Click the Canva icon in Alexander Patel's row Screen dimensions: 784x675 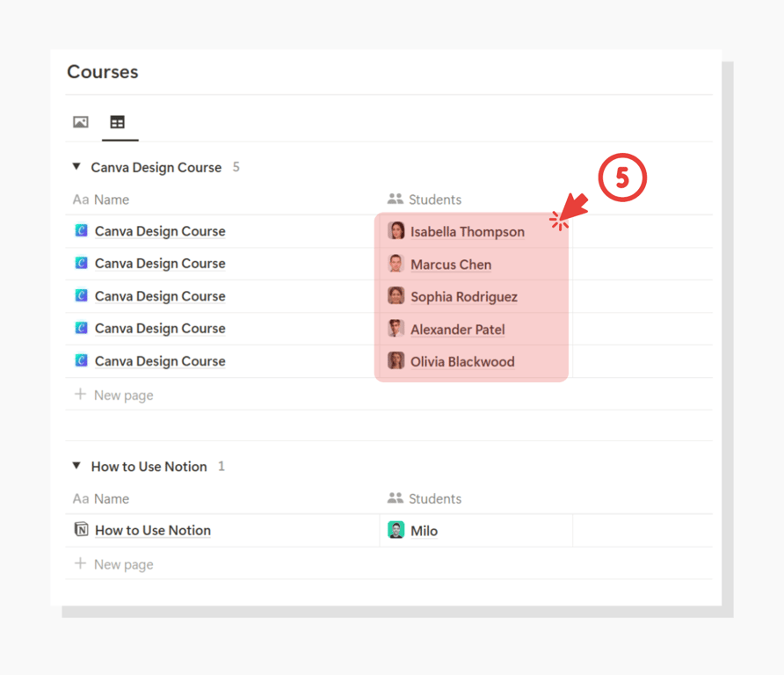(x=81, y=328)
